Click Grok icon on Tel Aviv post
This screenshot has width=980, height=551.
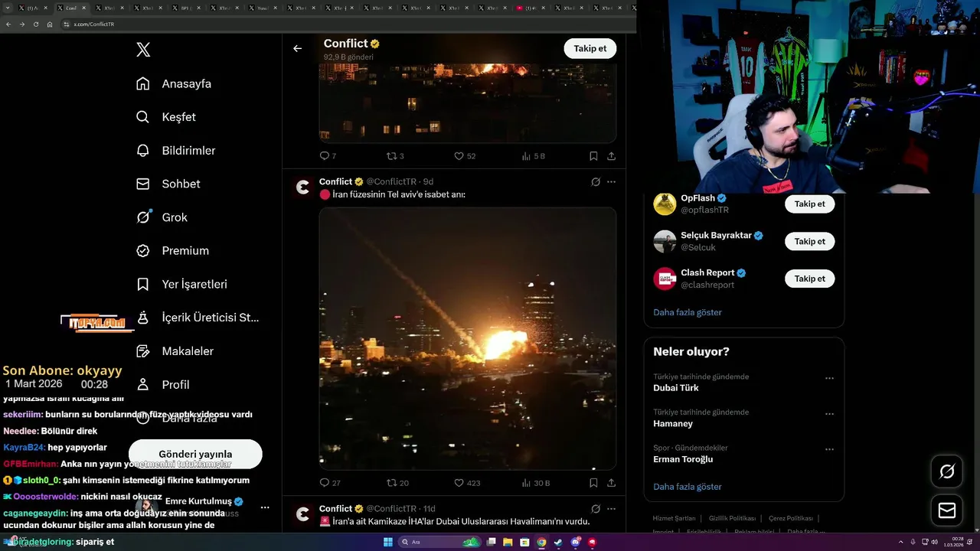[x=596, y=182]
